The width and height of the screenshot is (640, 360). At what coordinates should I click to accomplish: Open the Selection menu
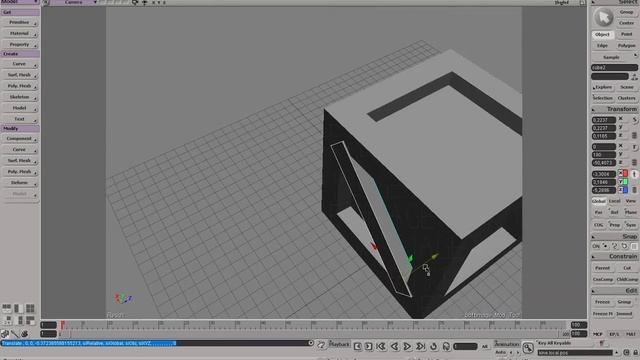(x=603, y=98)
